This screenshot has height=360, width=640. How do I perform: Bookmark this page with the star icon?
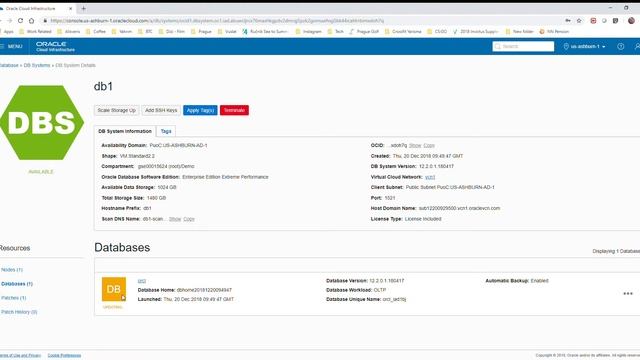579,20
